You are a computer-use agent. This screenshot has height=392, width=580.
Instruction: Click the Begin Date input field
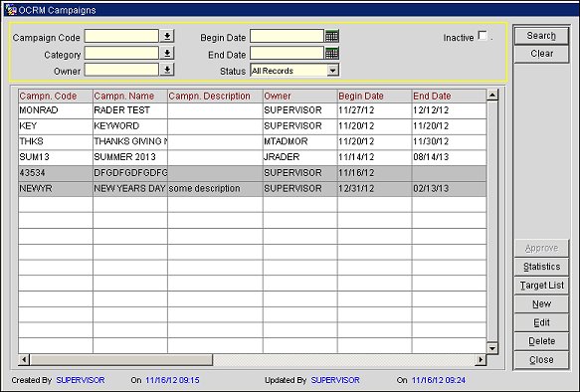point(288,36)
